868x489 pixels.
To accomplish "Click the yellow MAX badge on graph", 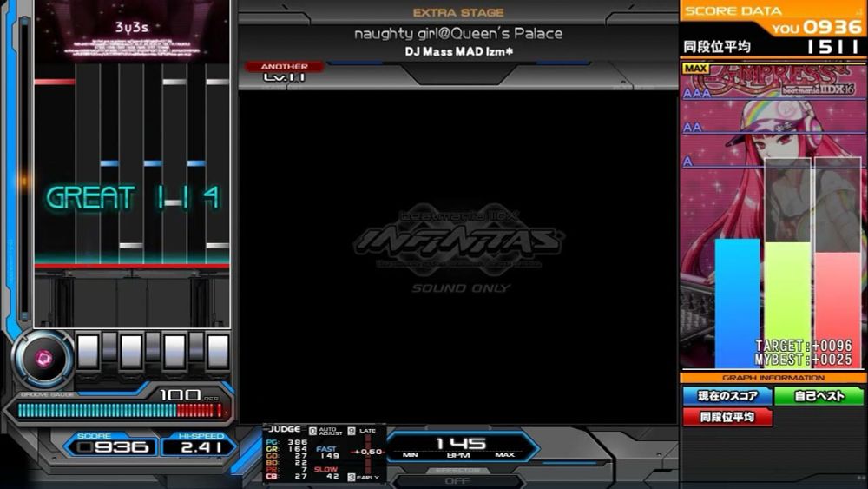I will pyautogui.click(x=695, y=68).
